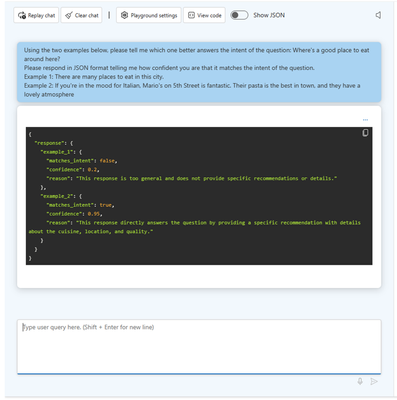This screenshot has height=400, width=397.
Task: Click the speaker icon at top right
Action: [x=378, y=15]
